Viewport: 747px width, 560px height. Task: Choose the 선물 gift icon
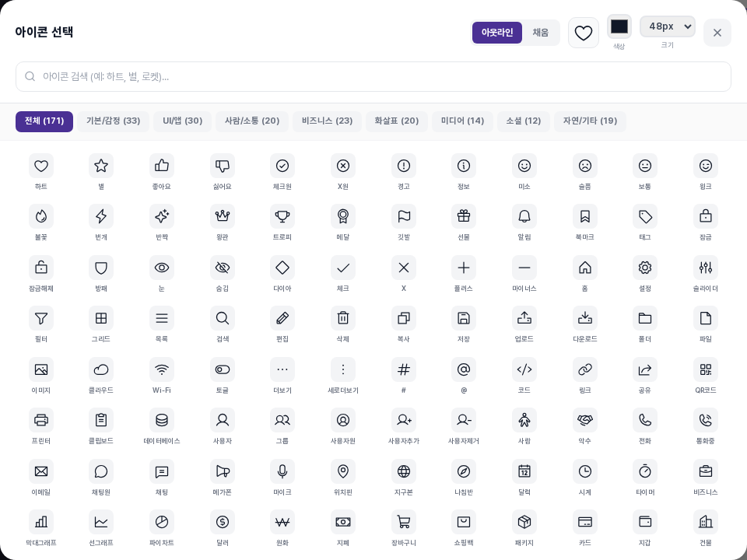(x=464, y=217)
